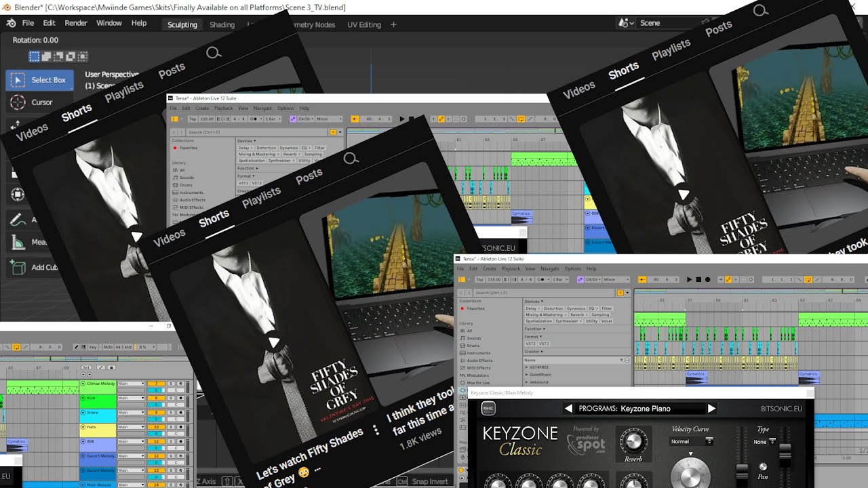Click the PANIC button in Keyzone Classic
Screen dimensions: 868x488
[x=488, y=409]
